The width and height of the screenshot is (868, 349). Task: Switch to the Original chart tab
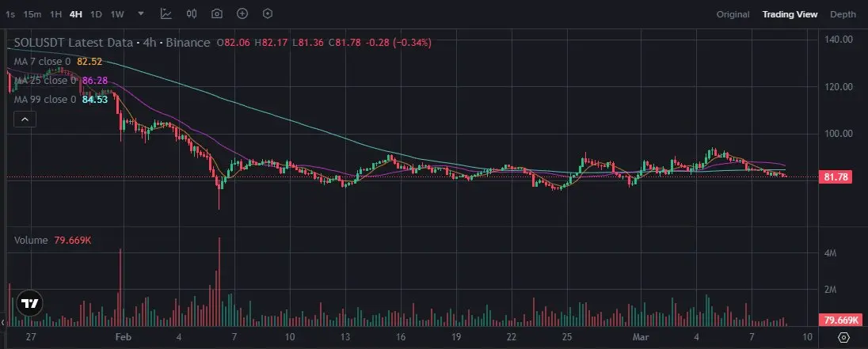click(x=733, y=14)
